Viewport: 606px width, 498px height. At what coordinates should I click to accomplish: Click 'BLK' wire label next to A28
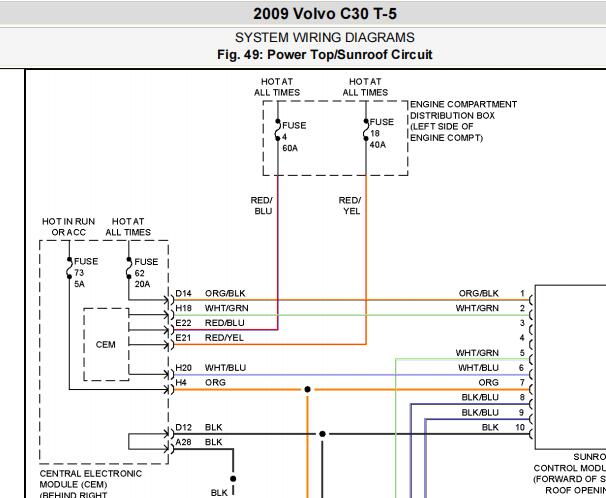click(x=213, y=442)
